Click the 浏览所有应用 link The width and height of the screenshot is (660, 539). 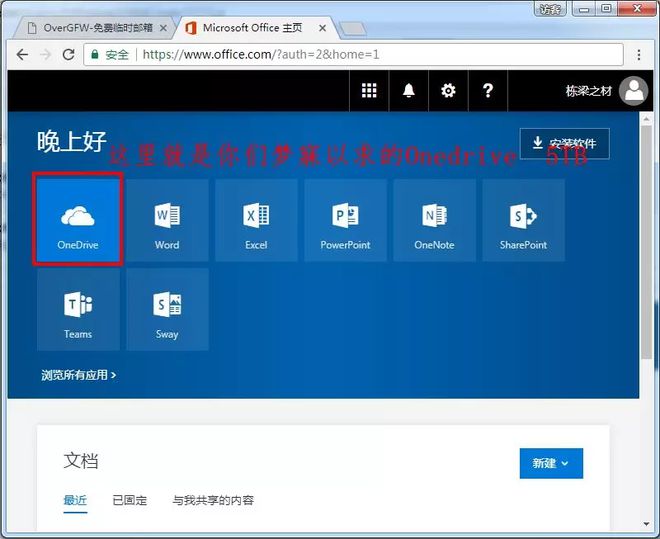point(79,375)
